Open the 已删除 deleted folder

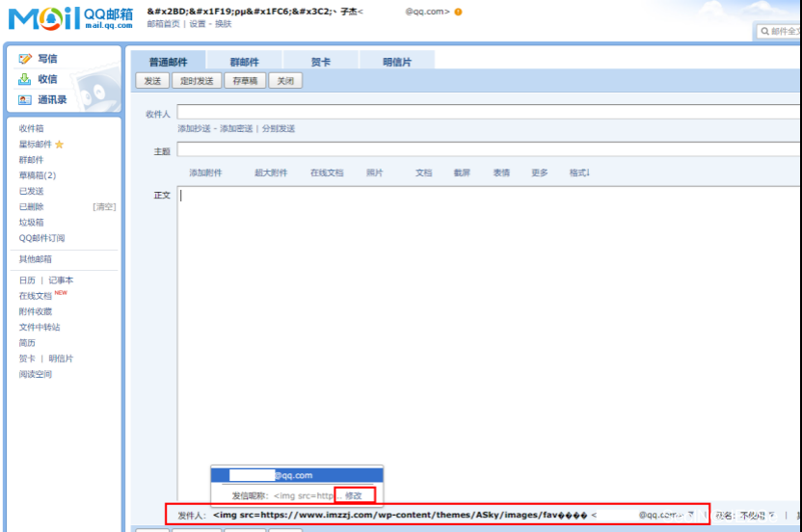click(x=31, y=206)
